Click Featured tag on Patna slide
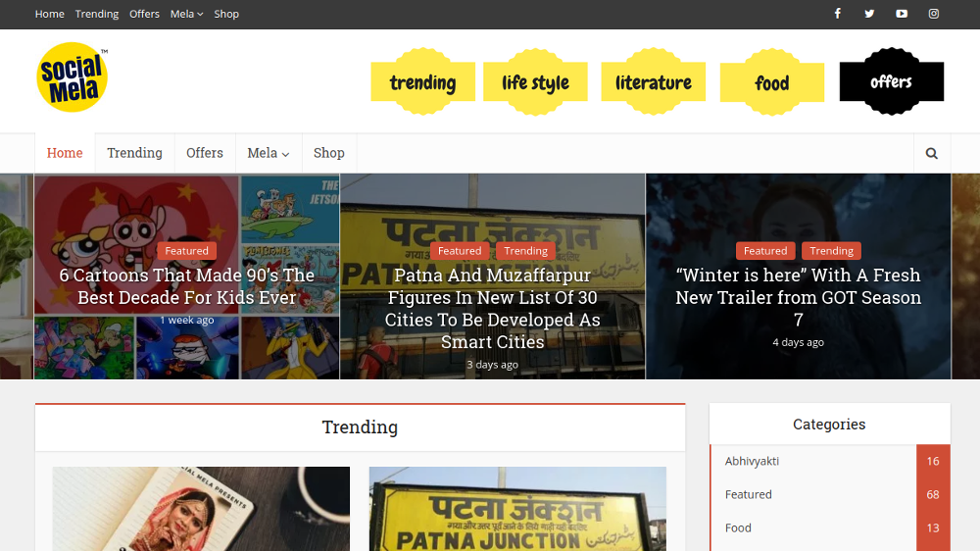This screenshot has height=551, width=980. click(460, 251)
